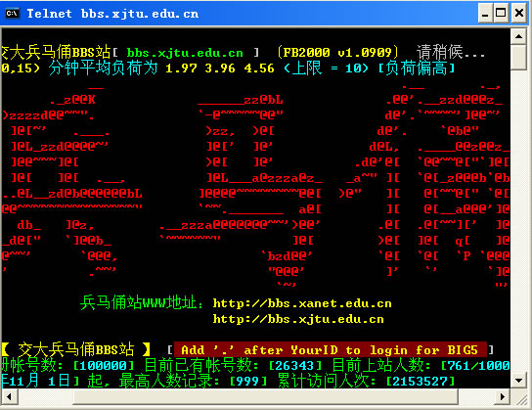Click the '(上限 = 10)' limit text
This screenshot has width=532, height=410.
[x=326, y=68]
